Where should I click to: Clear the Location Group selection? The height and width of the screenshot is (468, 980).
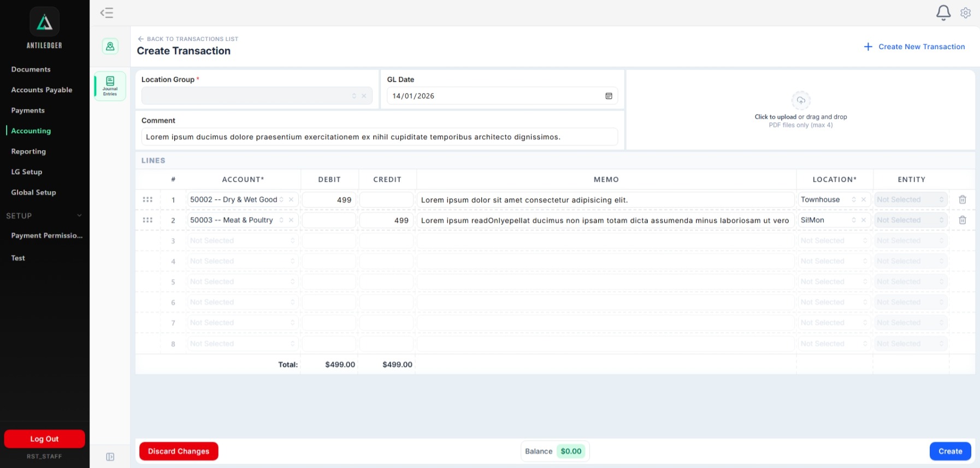[x=364, y=96]
